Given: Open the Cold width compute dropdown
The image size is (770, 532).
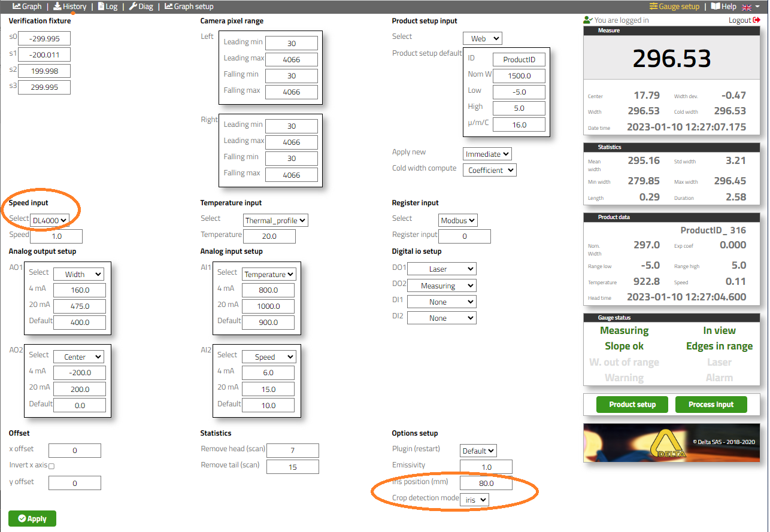Looking at the screenshot, I should tap(489, 170).
